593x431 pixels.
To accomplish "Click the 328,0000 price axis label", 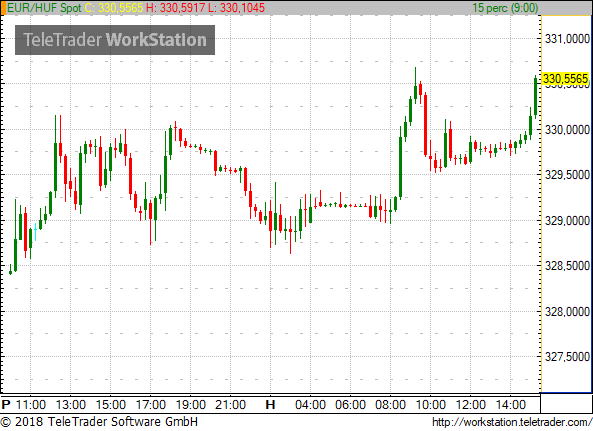I will (x=567, y=312).
